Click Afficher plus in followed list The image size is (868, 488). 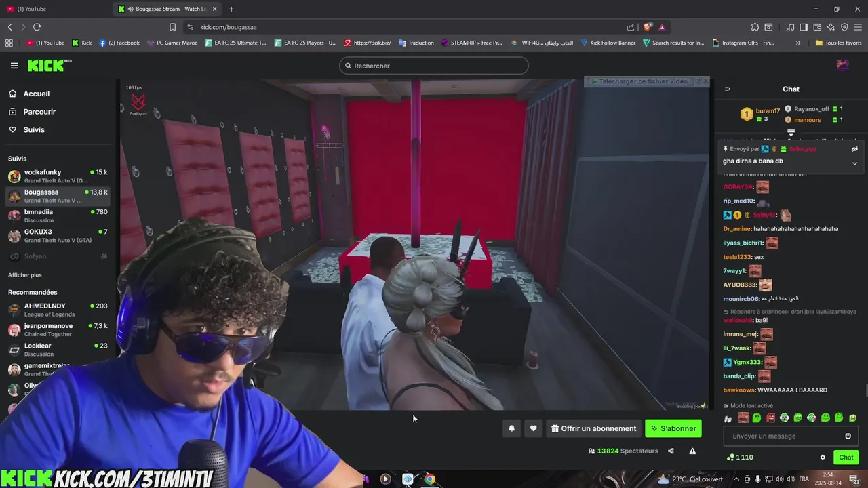point(25,275)
